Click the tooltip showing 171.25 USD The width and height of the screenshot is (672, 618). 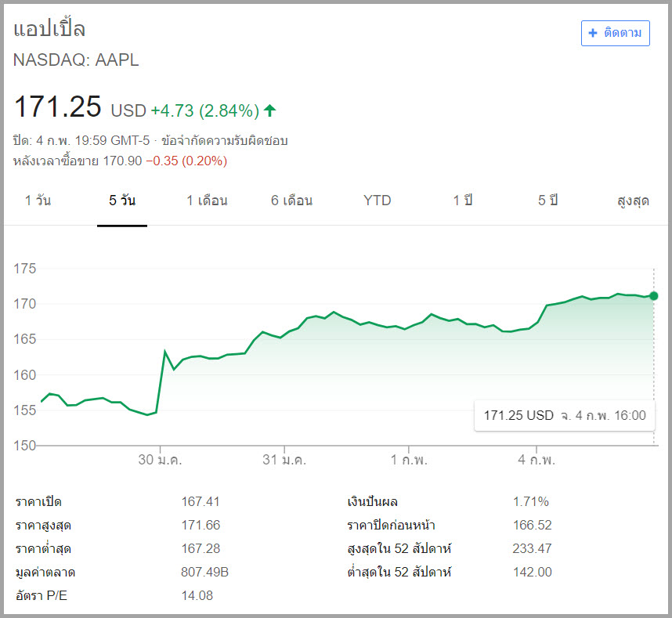pyautogui.click(x=564, y=415)
